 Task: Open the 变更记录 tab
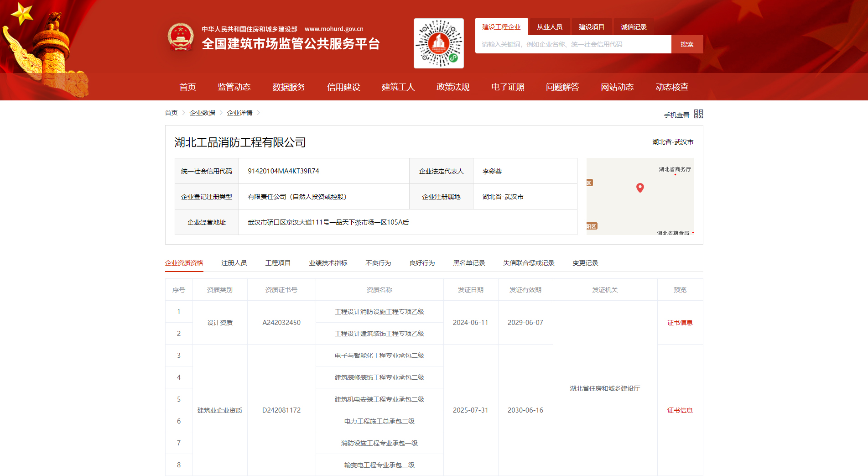tap(585, 263)
